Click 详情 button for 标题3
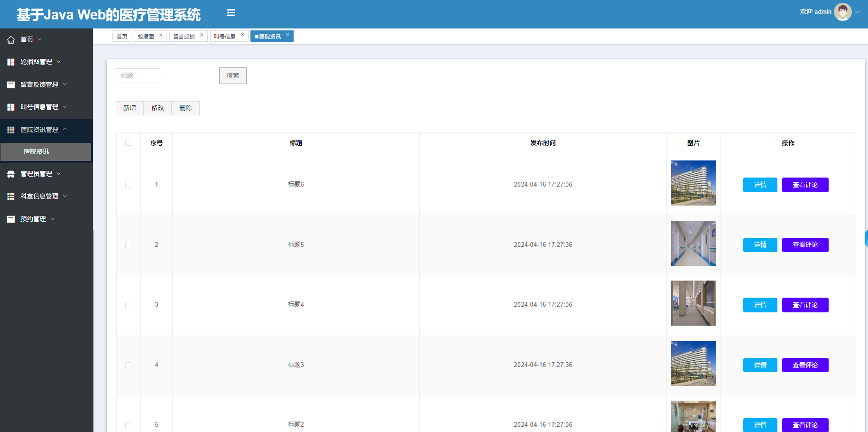The image size is (868, 432). (x=760, y=365)
